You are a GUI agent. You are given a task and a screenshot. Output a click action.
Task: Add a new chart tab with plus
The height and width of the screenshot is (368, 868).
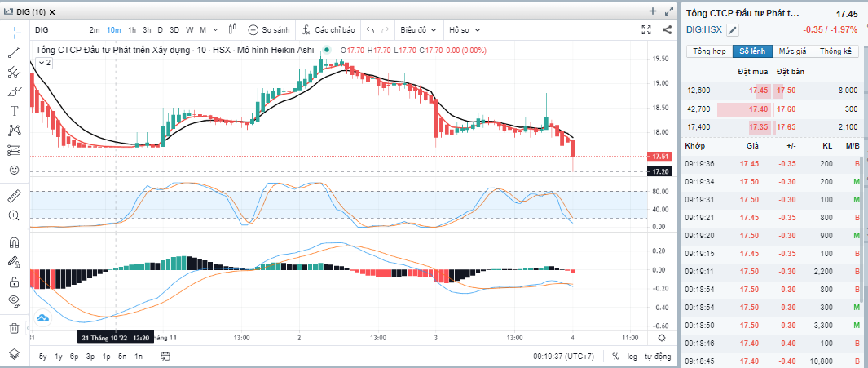point(653,11)
